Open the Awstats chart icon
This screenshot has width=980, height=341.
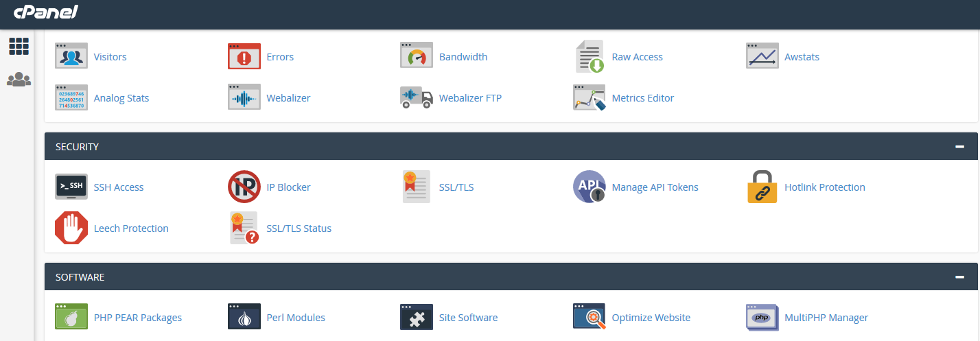tap(762, 56)
